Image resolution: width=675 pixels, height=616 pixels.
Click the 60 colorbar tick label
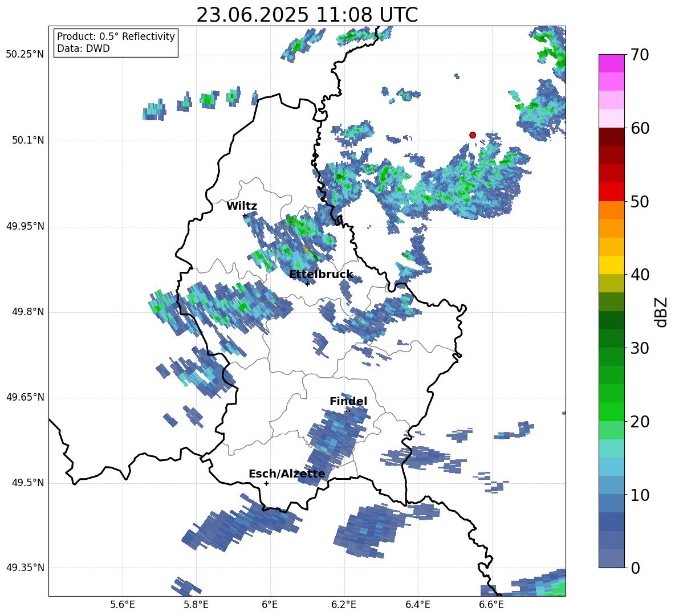pyautogui.click(x=640, y=128)
